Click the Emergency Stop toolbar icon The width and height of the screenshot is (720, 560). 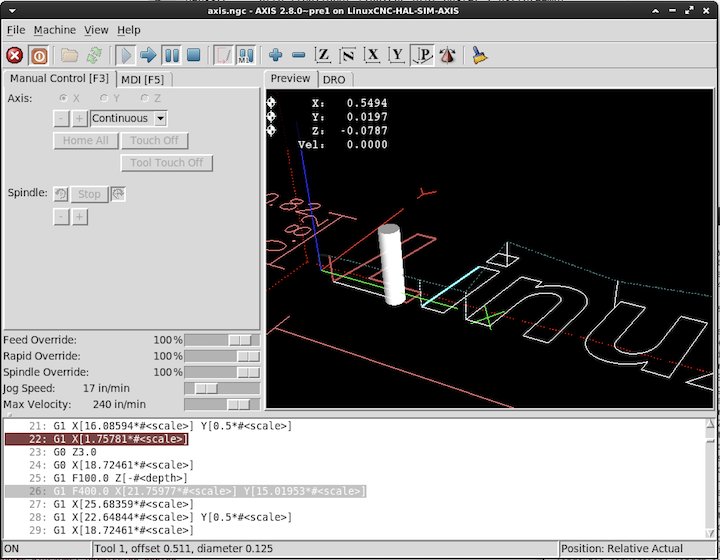tap(15, 56)
